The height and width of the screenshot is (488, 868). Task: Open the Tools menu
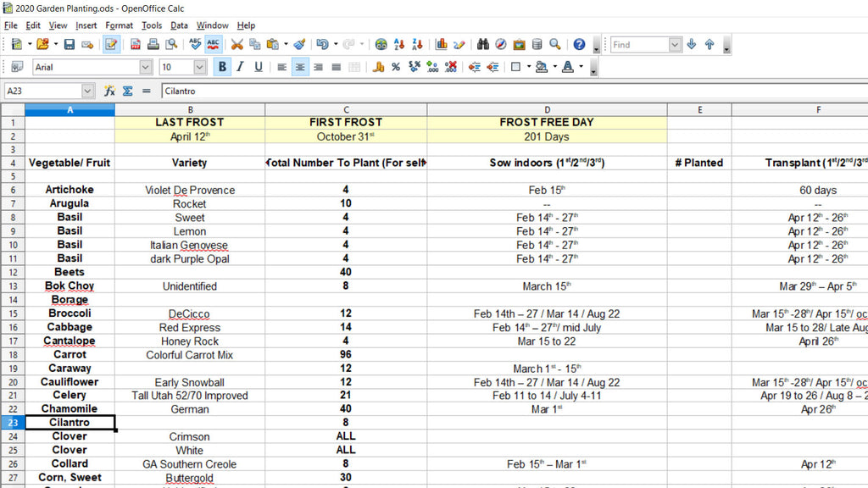151,25
